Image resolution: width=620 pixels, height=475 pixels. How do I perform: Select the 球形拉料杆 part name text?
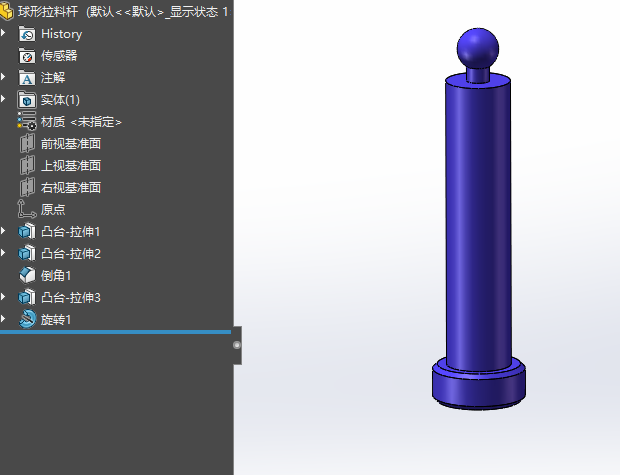47,11
